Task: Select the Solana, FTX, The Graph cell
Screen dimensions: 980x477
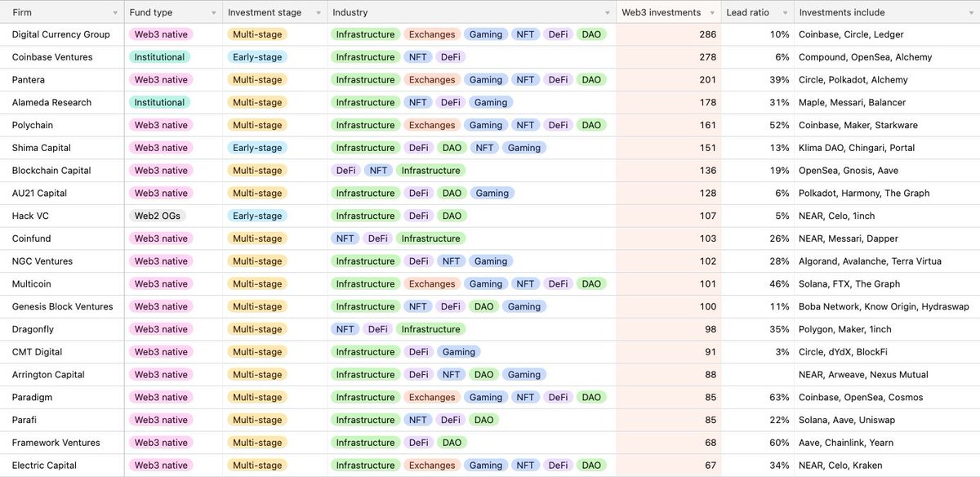Action: pyautogui.click(x=887, y=284)
